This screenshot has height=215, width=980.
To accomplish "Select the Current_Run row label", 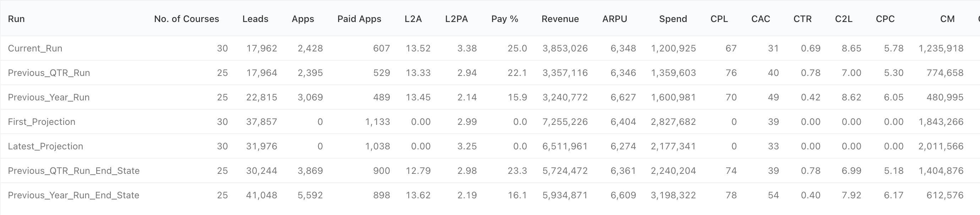I will tap(35, 49).
